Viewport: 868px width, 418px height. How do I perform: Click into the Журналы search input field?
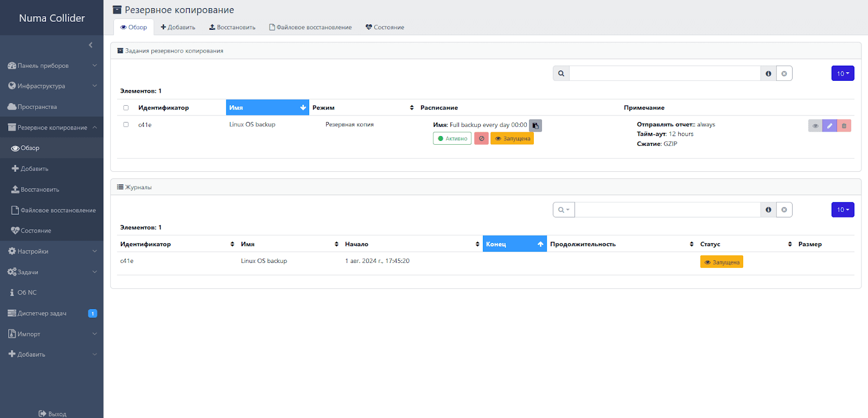[667, 210]
